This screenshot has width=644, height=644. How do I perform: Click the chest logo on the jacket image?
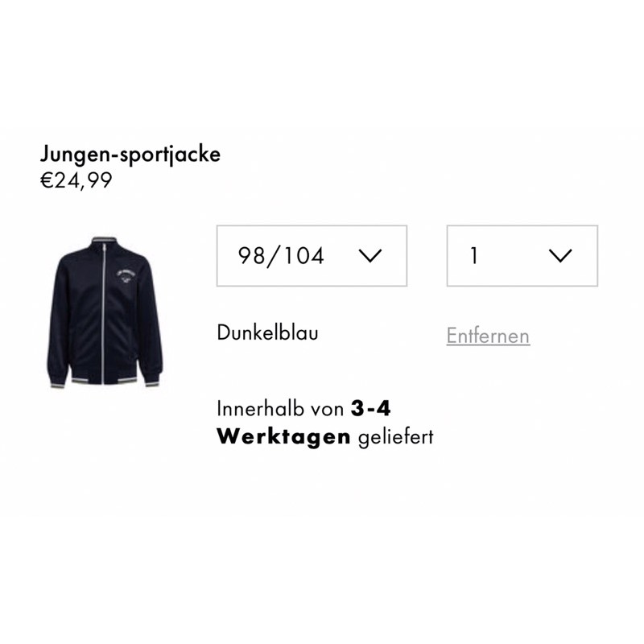coord(126,276)
